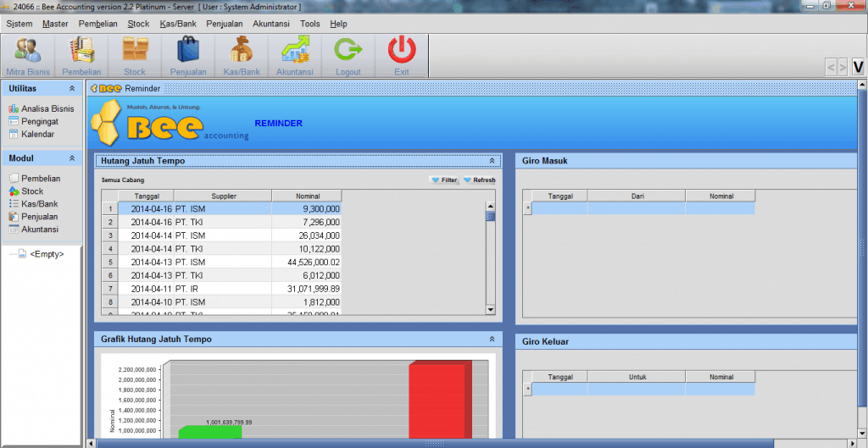Select the 6,012,000 nominal cell
Image resolution: width=868 pixels, height=448 pixels.
click(x=307, y=275)
